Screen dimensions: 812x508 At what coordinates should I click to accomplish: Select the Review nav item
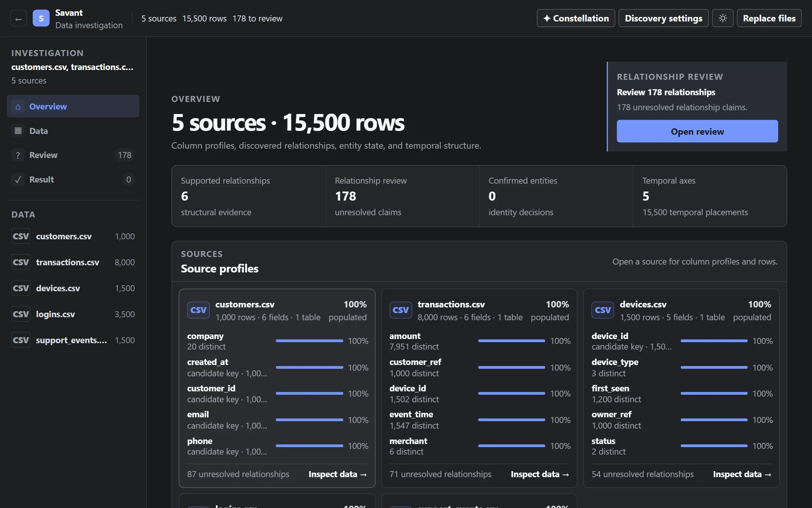point(73,155)
